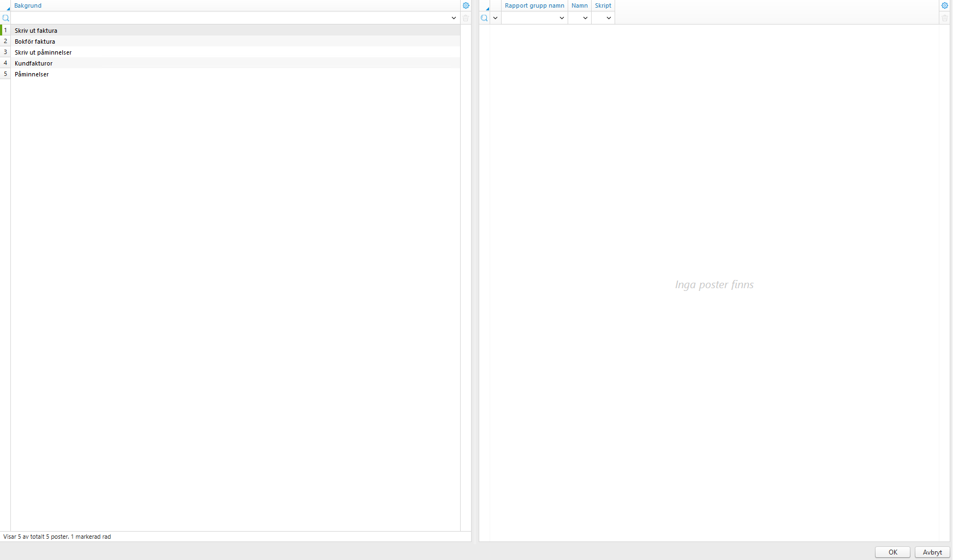Image resolution: width=953 pixels, height=560 pixels.
Task: Open the leftmost filter dropdown in the right panel
Action: point(495,18)
